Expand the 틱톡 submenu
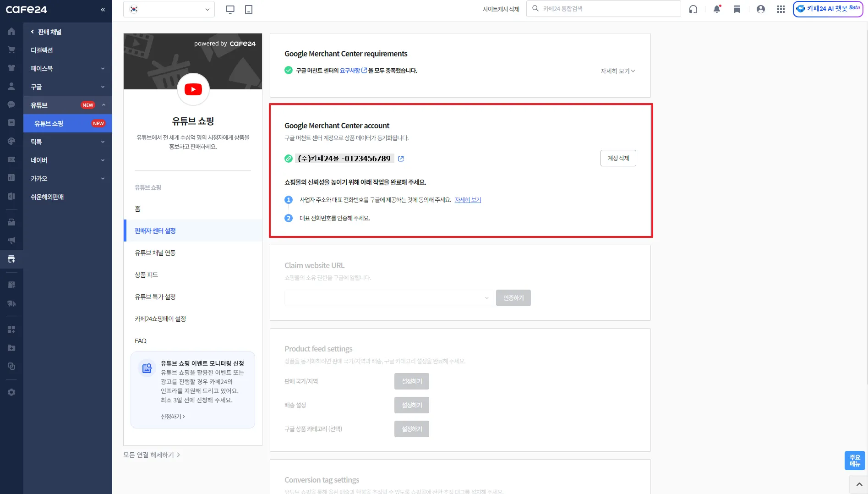 pyautogui.click(x=68, y=142)
